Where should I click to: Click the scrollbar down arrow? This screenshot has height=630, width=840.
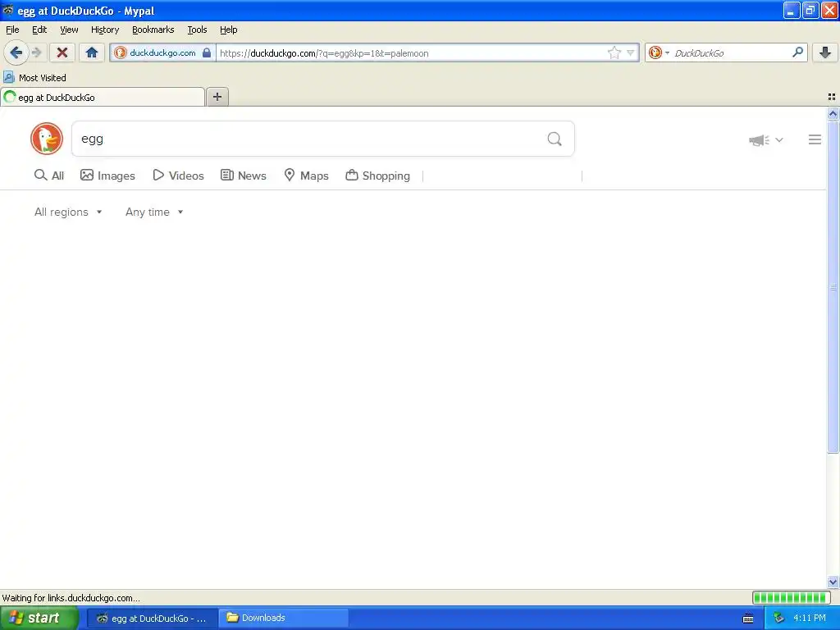[833, 582]
